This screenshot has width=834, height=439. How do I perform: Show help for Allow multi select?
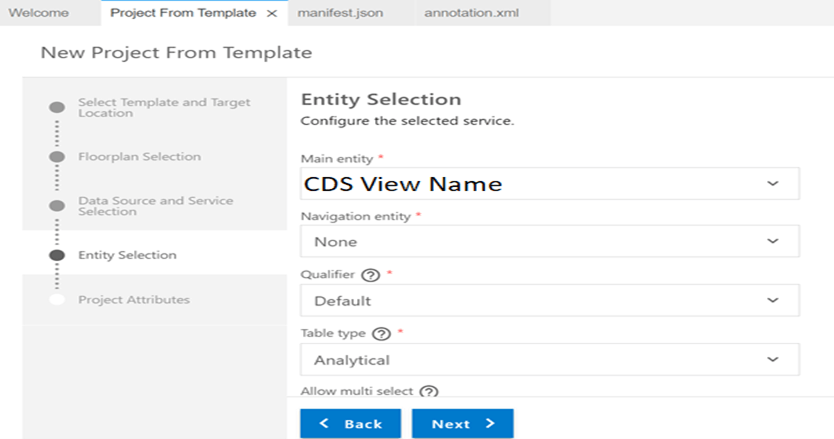click(x=429, y=392)
